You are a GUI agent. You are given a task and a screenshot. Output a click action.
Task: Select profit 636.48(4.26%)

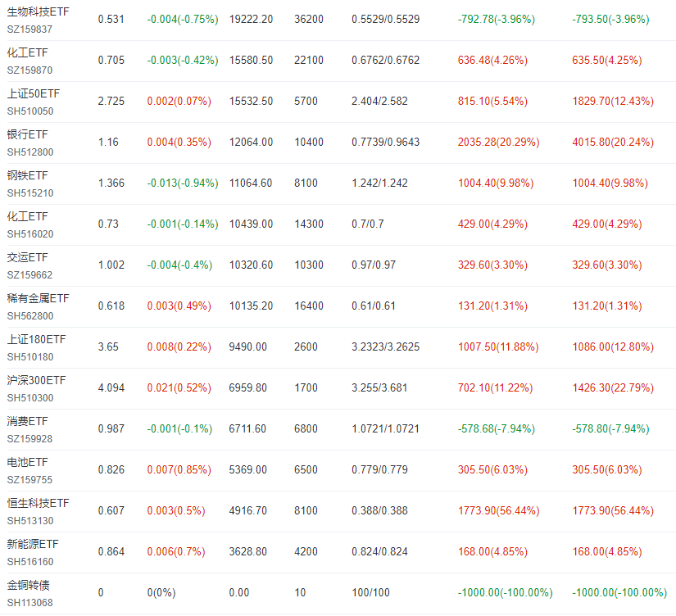click(x=492, y=61)
